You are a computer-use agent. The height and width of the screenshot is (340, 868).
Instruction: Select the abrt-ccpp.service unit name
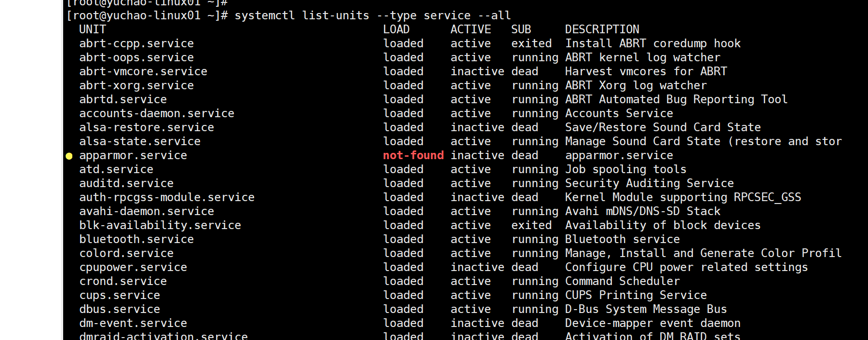coord(136,43)
